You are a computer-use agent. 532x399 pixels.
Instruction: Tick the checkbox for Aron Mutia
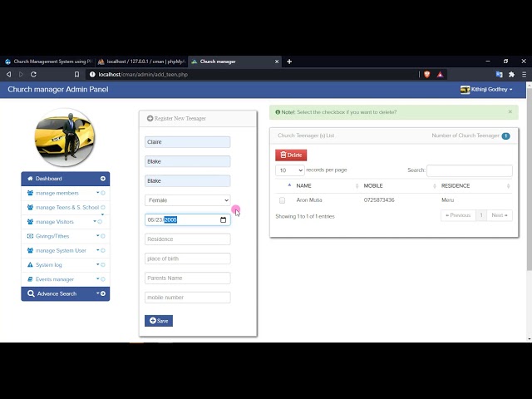[282, 200]
